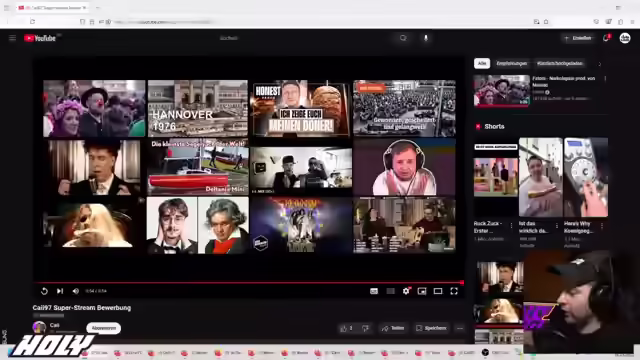Click the Speichern save button
Image resolution: width=640 pixels, height=360 pixels.
pos(431,328)
